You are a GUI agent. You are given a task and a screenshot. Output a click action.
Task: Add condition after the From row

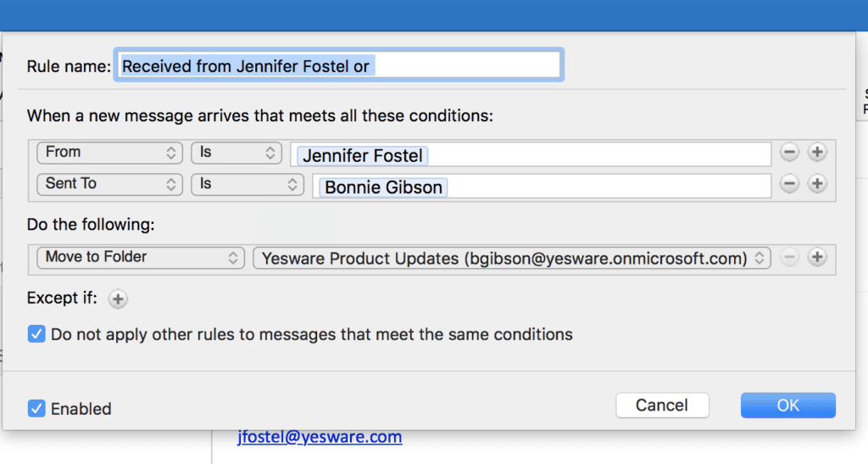817,153
